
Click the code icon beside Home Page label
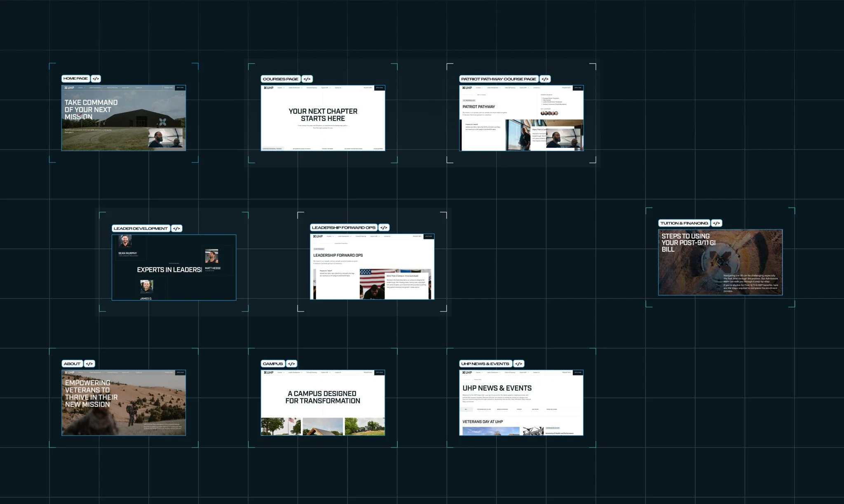[x=96, y=78]
